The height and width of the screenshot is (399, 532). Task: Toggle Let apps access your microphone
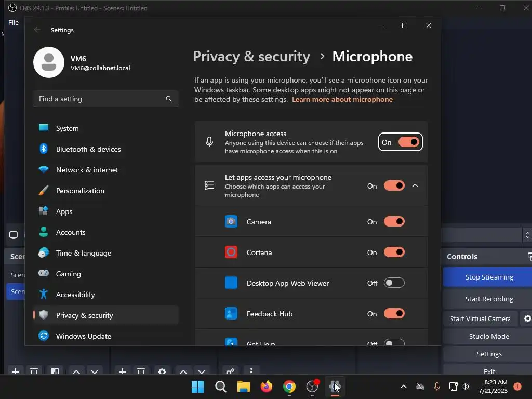pos(394,185)
